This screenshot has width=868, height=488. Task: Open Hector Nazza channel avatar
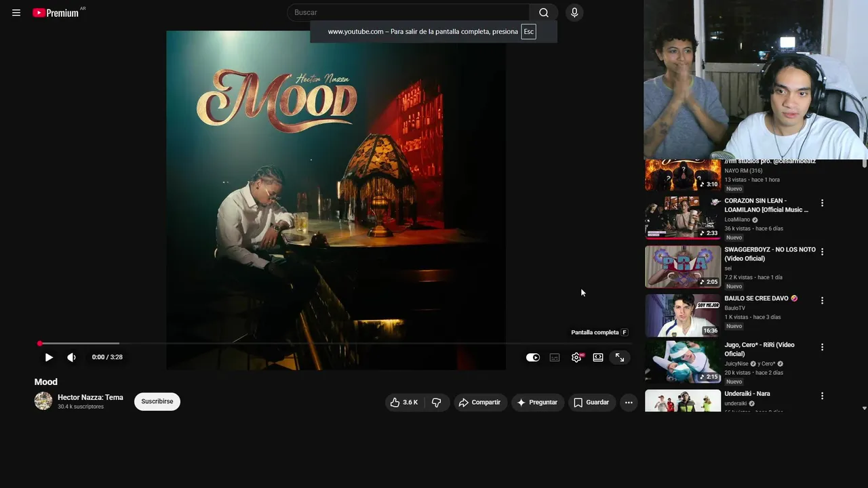[43, 401]
